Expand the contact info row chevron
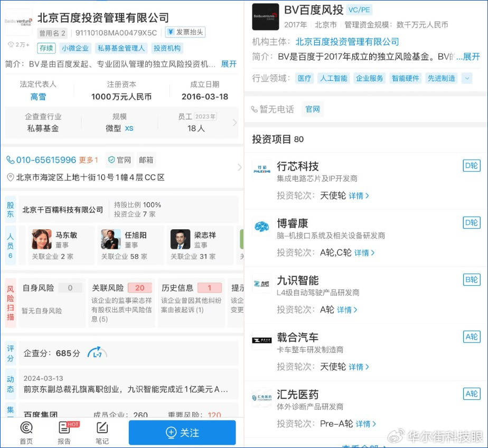The image size is (488, 448). (x=239, y=167)
